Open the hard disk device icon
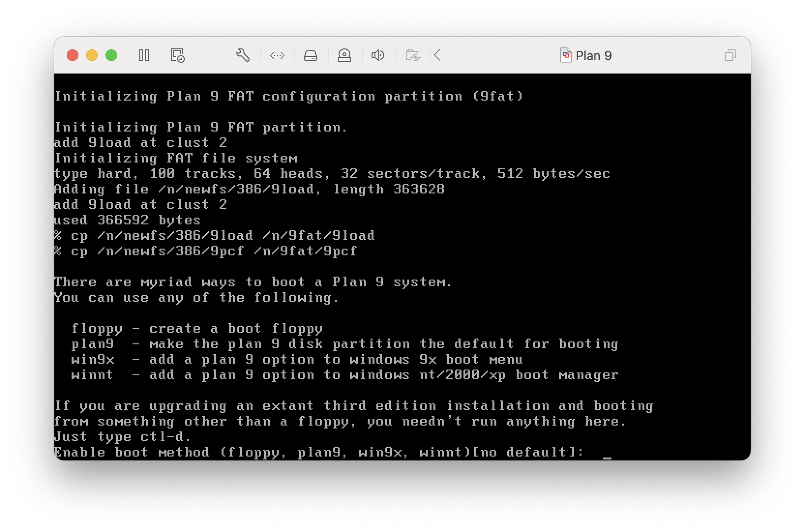 311,56
